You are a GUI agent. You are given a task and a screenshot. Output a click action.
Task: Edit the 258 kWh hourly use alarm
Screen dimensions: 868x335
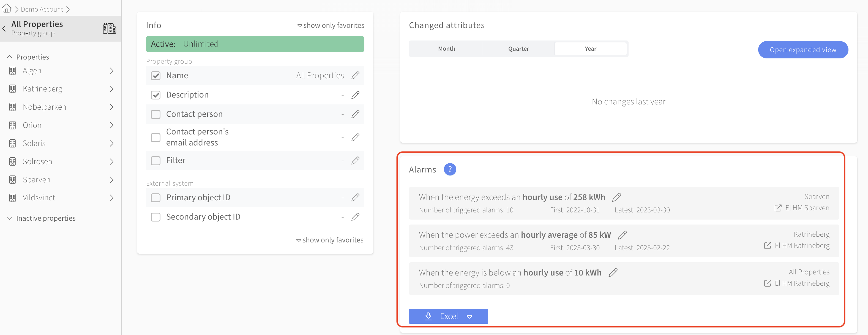tap(616, 197)
